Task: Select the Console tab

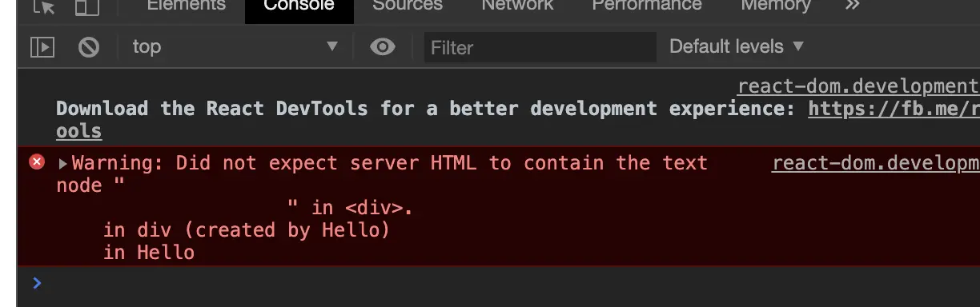Action: [299, 8]
